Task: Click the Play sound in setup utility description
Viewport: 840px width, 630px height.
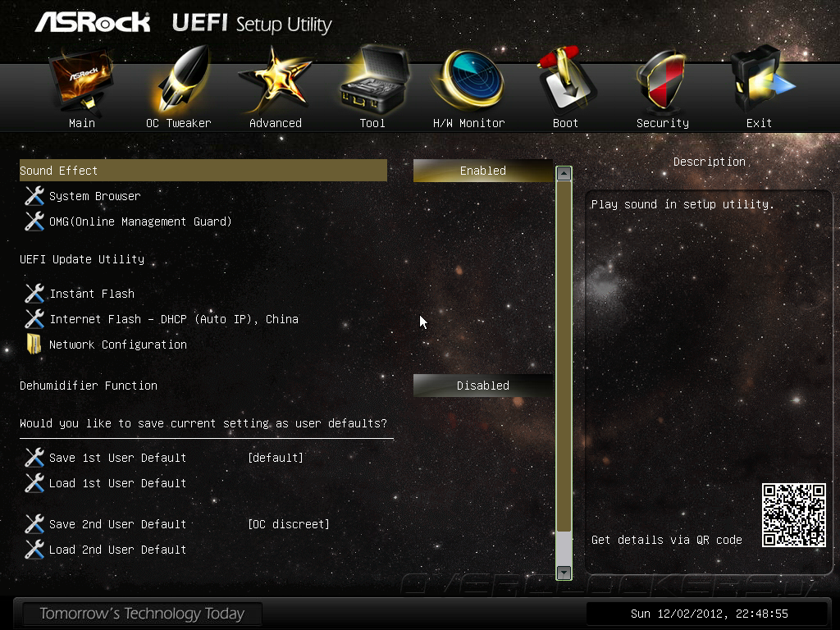Action: click(682, 204)
